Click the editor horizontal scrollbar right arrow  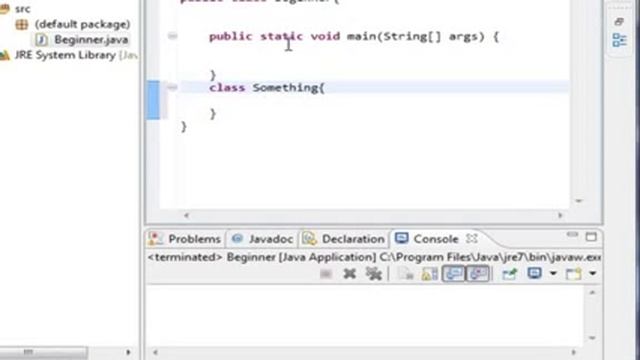(x=560, y=216)
